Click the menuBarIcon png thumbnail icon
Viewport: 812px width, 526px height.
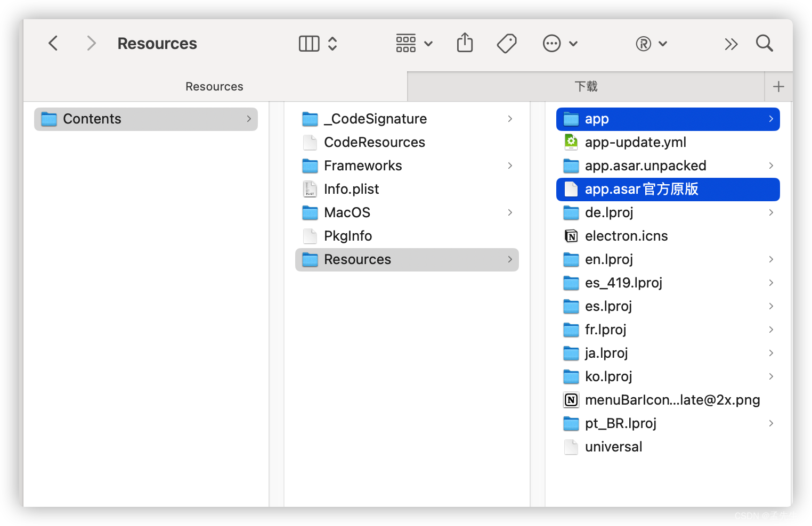[x=571, y=400]
